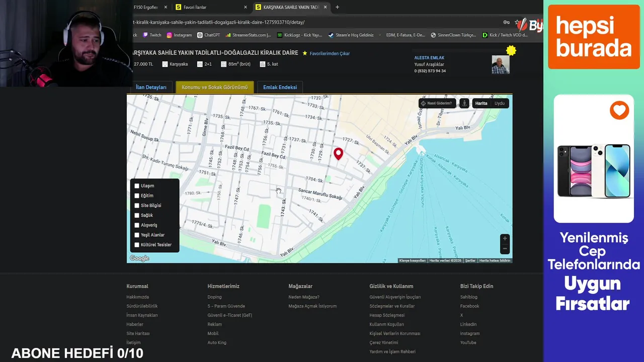
Task: Switch map to Uydu view
Action: pos(500,103)
